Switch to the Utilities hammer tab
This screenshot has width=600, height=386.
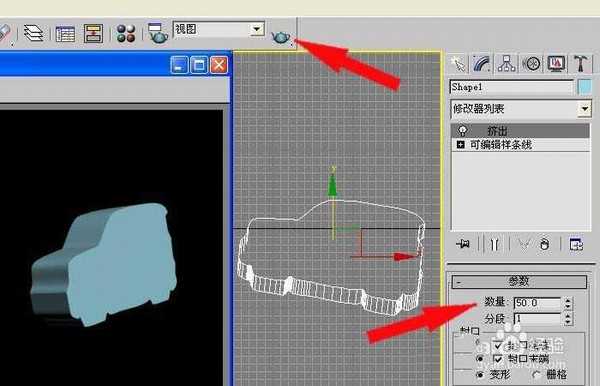point(581,64)
